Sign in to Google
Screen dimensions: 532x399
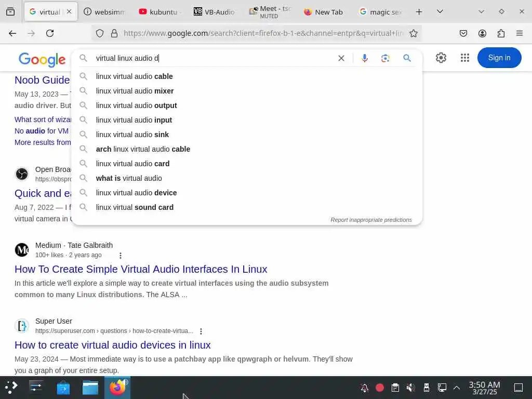(x=499, y=58)
